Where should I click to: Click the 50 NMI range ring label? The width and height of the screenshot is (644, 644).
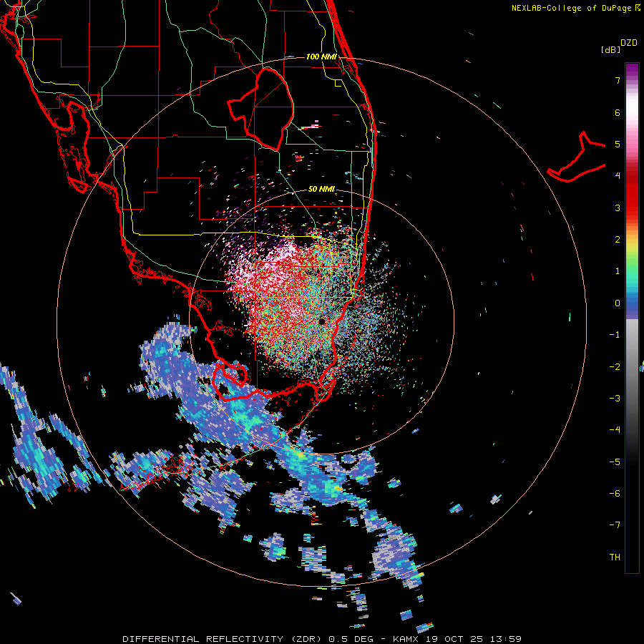coord(321,189)
